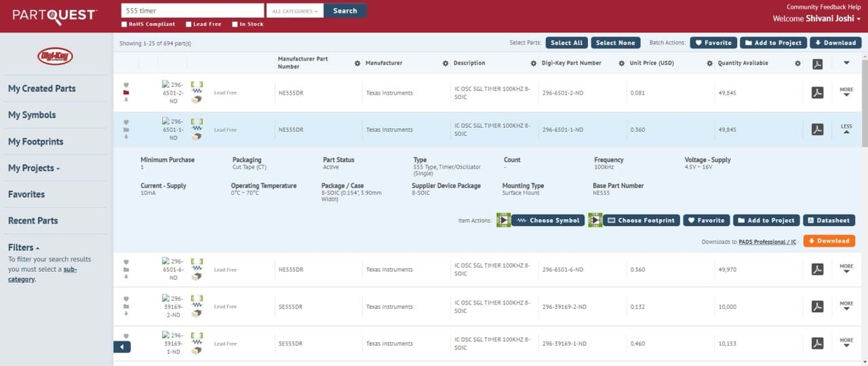Open My Created Parts
This screenshot has width=868, height=366.
click(42, 89)
